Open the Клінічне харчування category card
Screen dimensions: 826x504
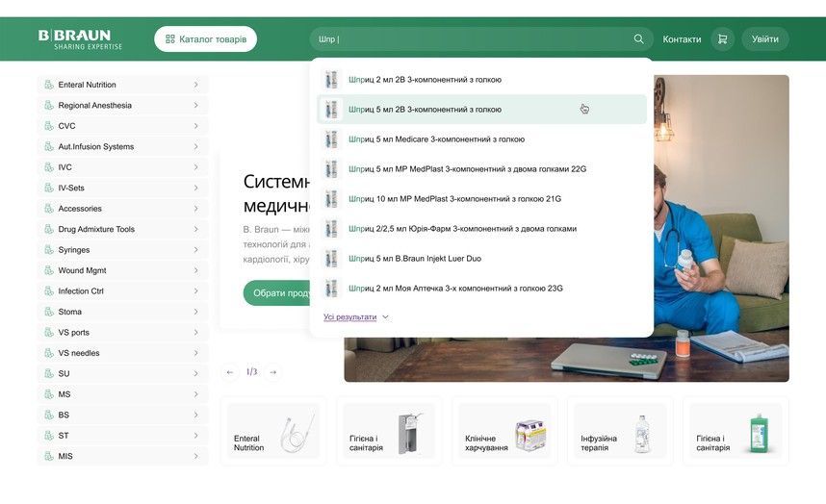[x=504, y=431]
